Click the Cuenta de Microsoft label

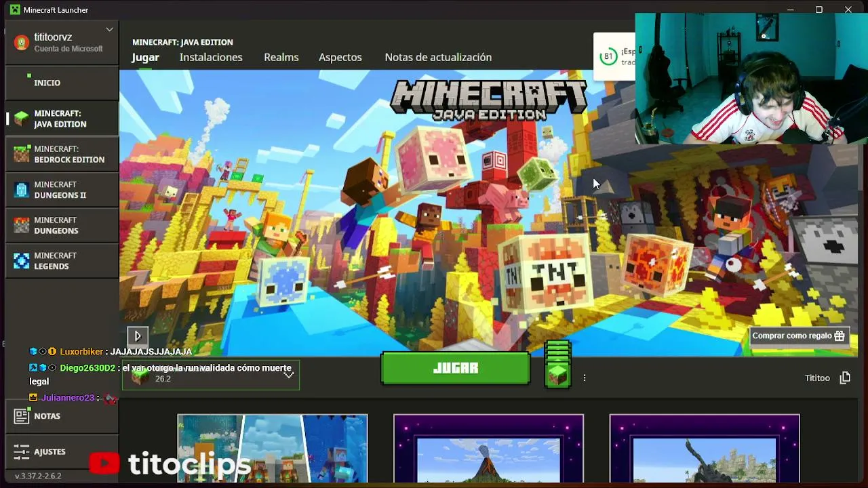click(68, 49)
